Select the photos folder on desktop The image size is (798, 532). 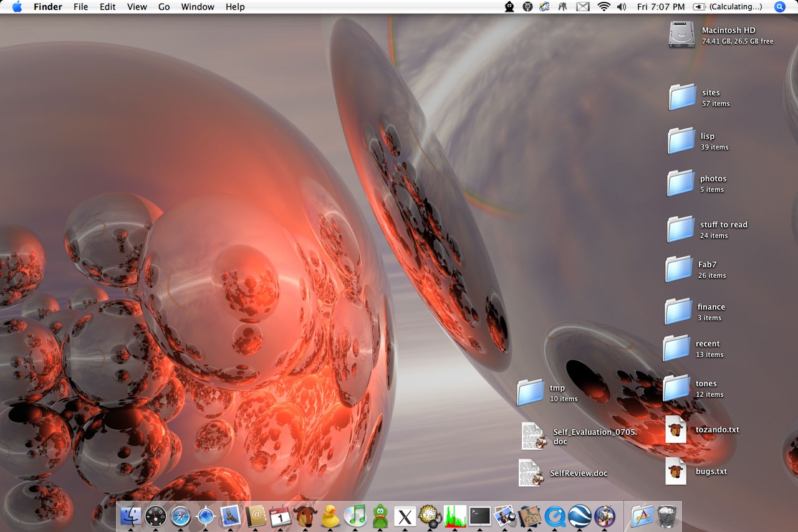(x=681, y=183)
